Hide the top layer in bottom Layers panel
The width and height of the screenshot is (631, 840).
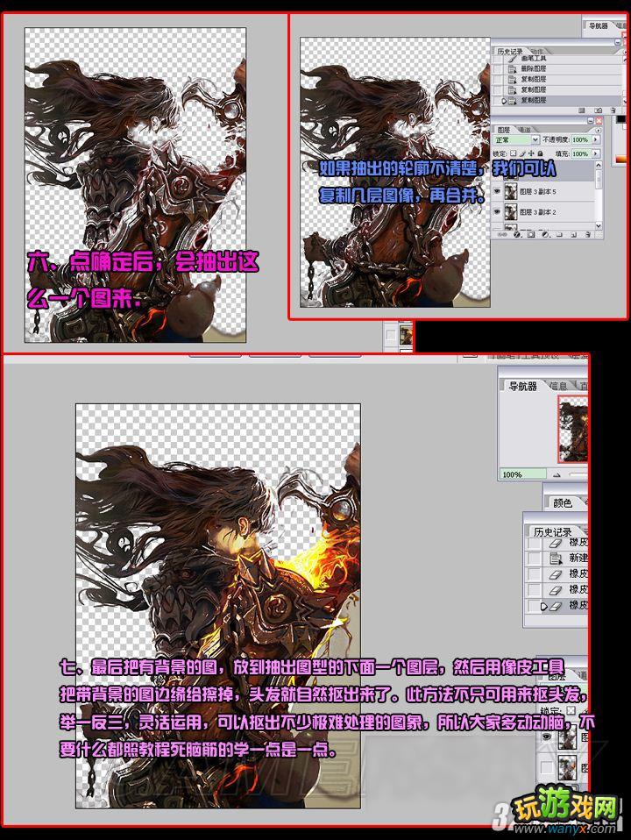(547, 737)
